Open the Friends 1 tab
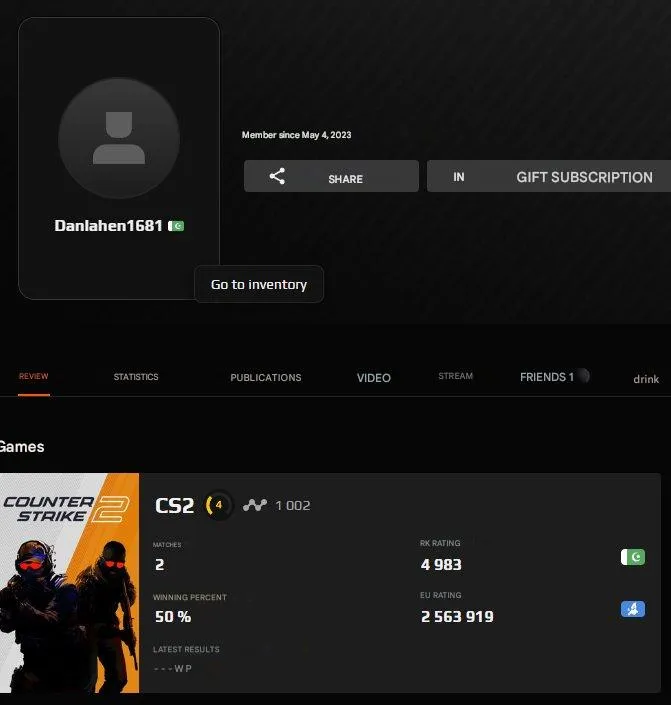The height and width of the screenshot is (705, 671). coord(547,377)
